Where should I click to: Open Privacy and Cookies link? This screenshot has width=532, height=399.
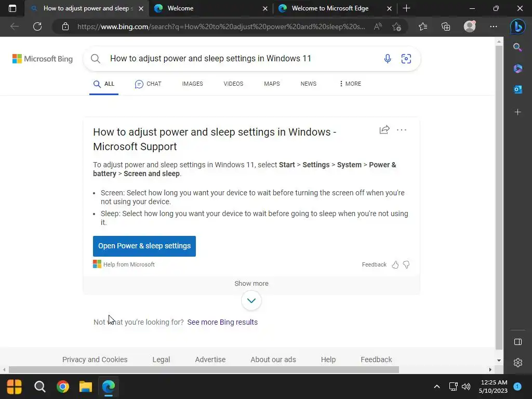pyautogui.click(x=95, y=360)
